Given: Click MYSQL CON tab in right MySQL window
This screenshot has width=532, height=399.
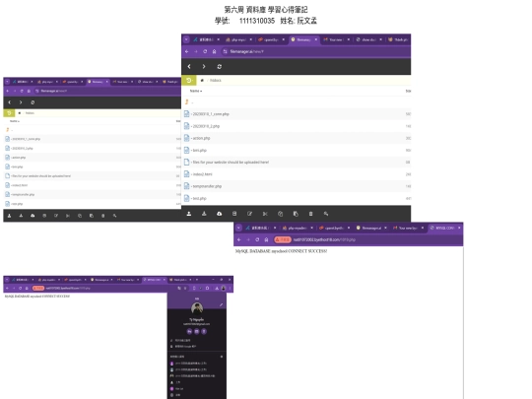Looking at the screenshot, I should click(x=445, y=228).
